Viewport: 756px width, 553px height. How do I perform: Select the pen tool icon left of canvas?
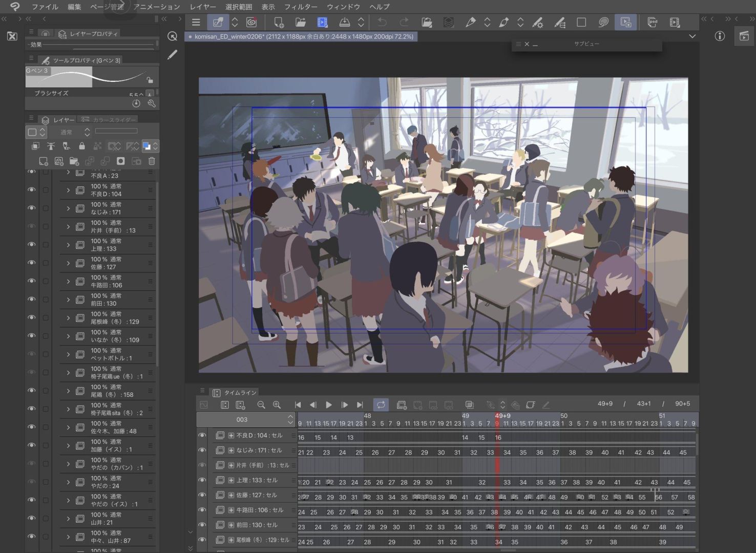tap(173, 54)
